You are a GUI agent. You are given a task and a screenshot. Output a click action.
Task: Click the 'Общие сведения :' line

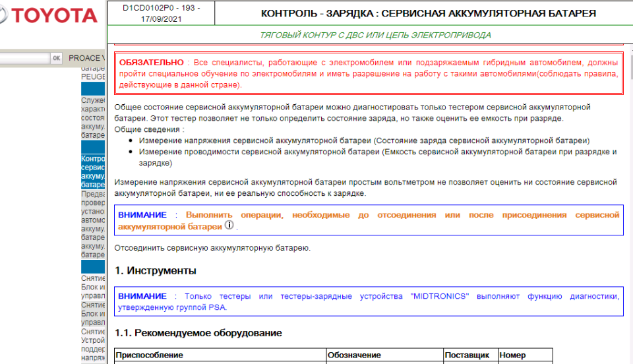150,129
